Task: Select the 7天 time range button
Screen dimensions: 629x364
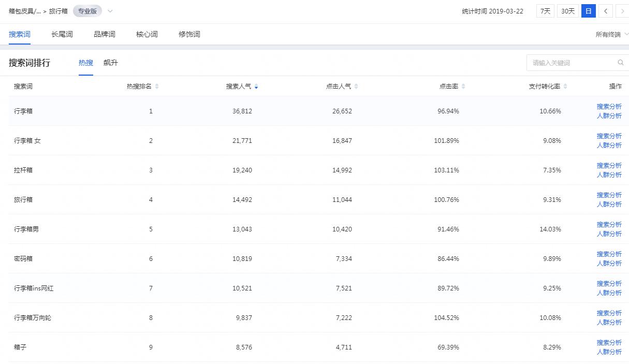Action: [x=545, y=10]
